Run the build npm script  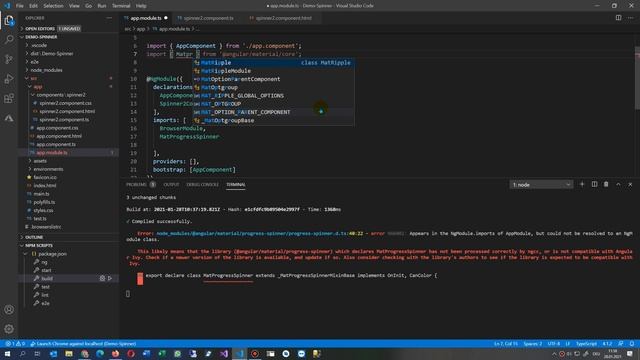(110, 278)
